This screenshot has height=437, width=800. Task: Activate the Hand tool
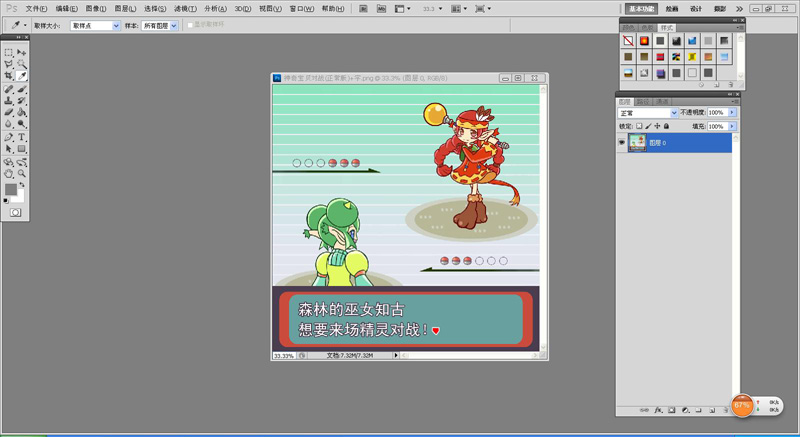(9, 174)
